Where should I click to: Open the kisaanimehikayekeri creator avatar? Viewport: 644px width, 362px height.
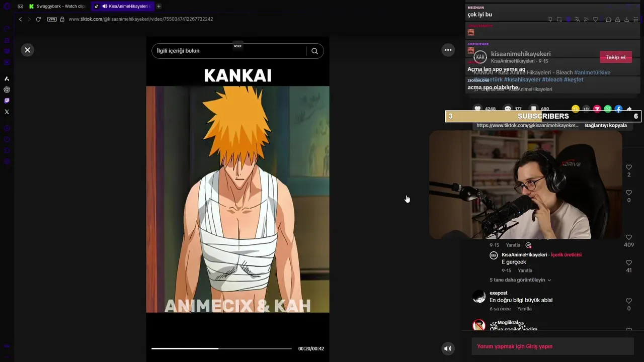480,56
